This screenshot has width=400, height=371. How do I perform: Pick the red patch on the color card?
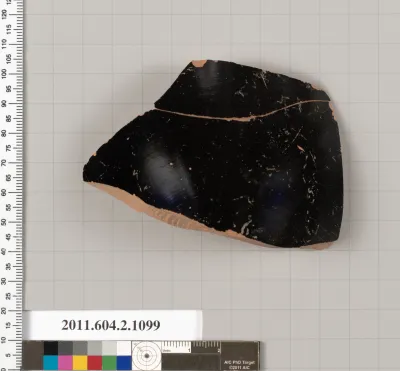point(95,363)
